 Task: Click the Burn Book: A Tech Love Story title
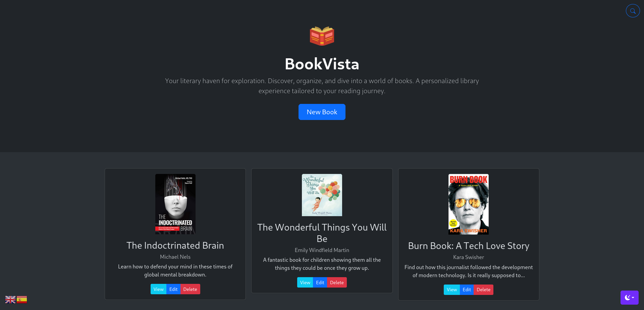tap(469, 246)
